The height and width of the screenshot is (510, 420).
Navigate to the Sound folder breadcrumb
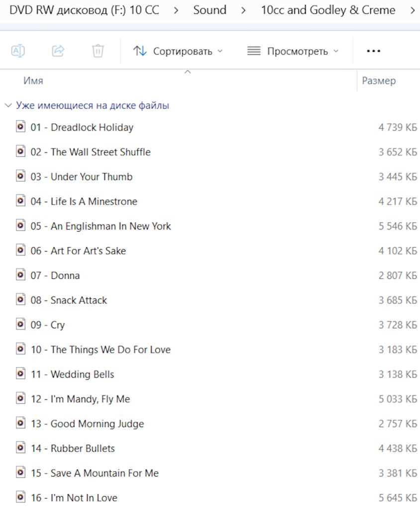click(x=210, y=10)
